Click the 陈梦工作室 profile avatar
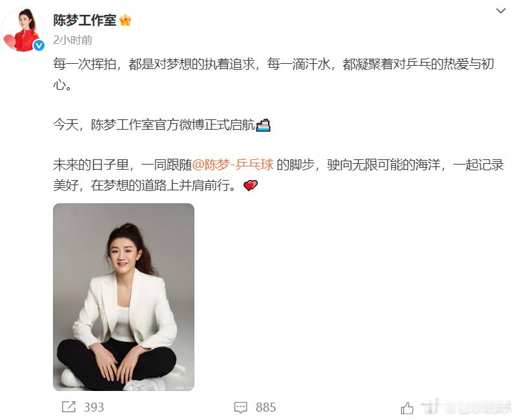The width and height of the screenshot is (516, 420). [23, 30]
